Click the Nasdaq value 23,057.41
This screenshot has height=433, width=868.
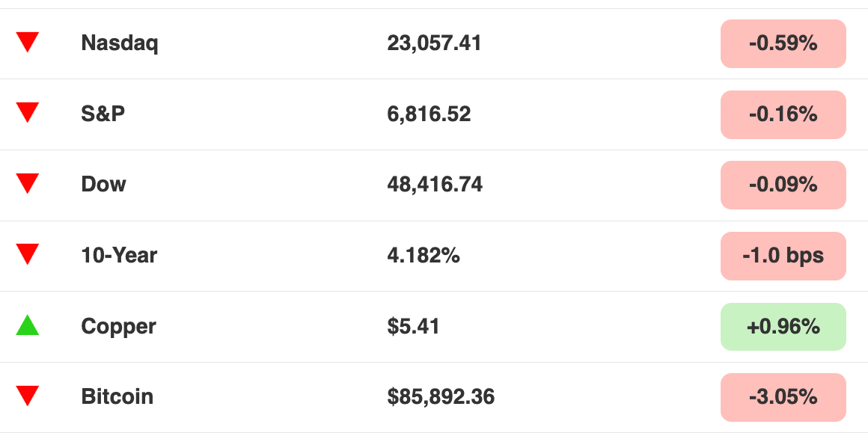coord(434,43)
